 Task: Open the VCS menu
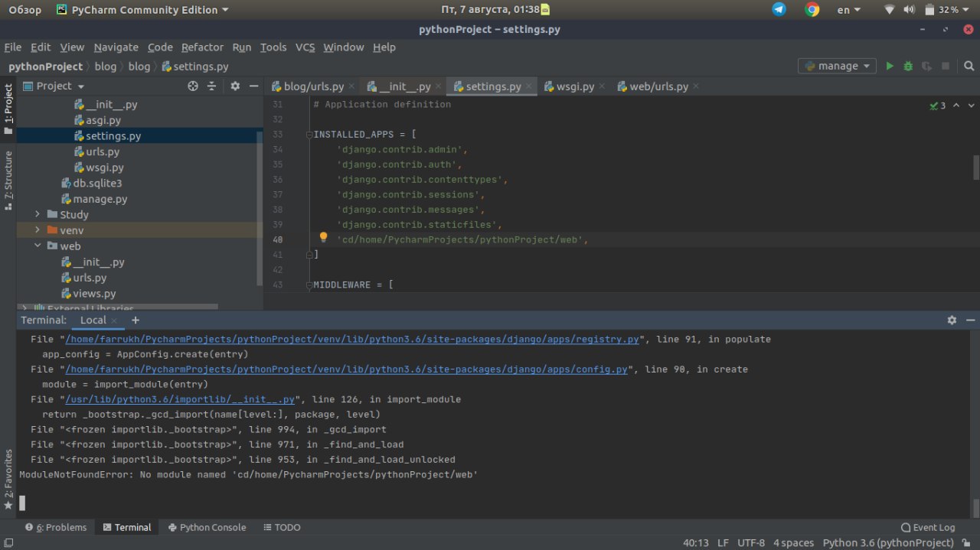305,47
